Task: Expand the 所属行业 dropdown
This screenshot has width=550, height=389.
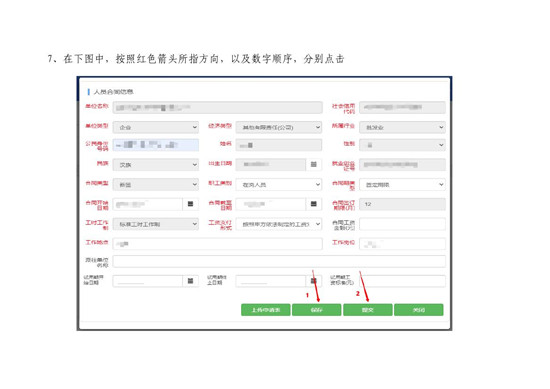Action: tap(402, 127)
